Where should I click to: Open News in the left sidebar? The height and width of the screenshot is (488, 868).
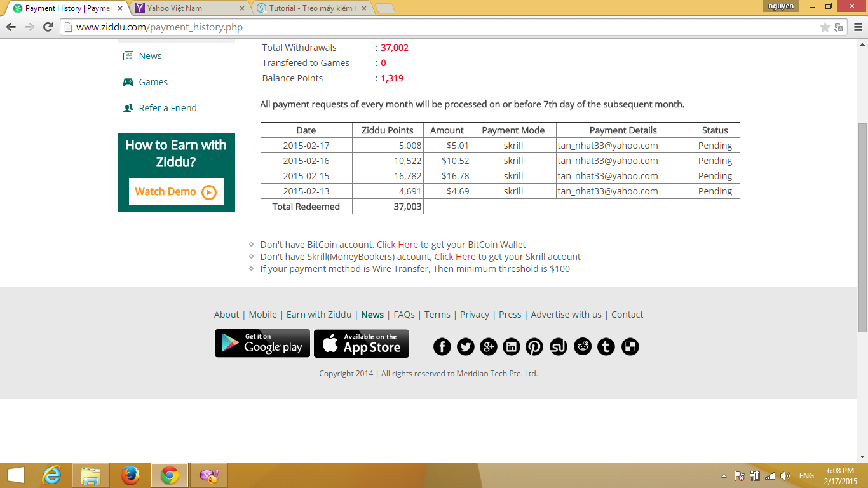(150, 56)
